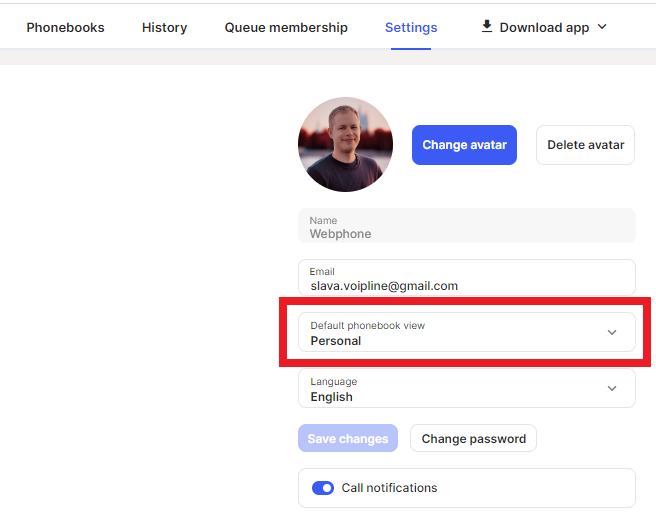
Task: Click into the Email input field
Action: [467, 277]
